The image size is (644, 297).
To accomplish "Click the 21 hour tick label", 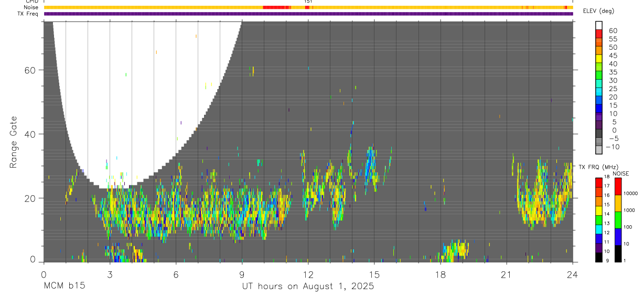I will 506,274.
